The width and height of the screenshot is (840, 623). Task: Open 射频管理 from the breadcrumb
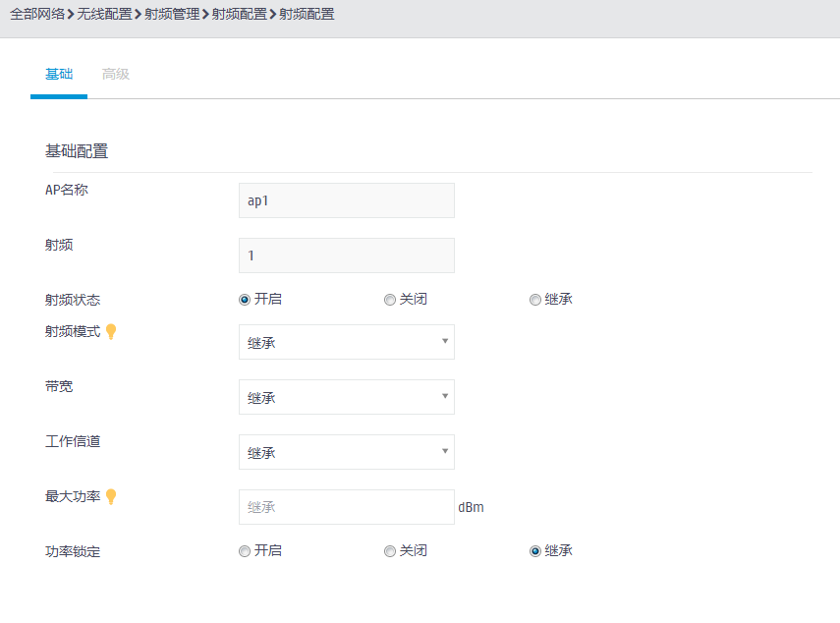click(171, 15)
